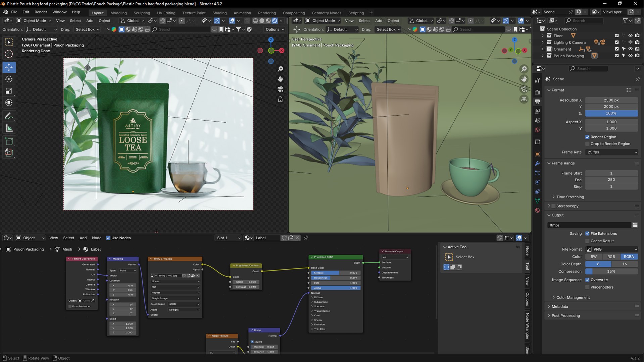Image resolution: width=644 pixels, height=362 pixels.
Task: Switch perspective/orthographic in right viewport
Action: pos(524,99)
